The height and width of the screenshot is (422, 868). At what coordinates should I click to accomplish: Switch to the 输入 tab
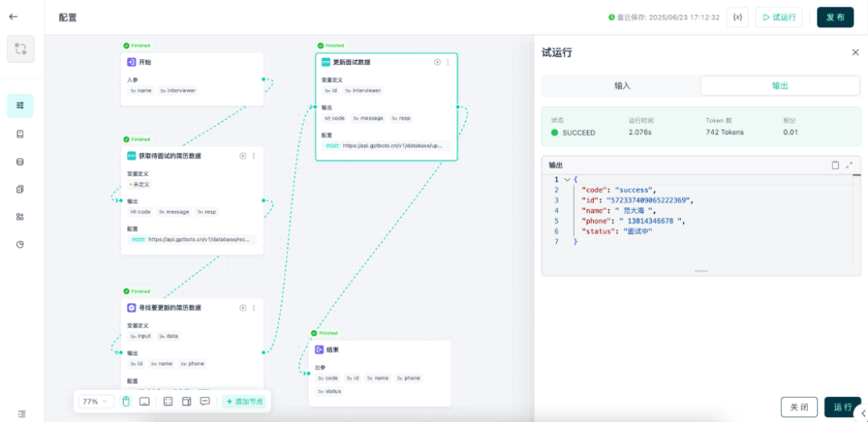622,86
